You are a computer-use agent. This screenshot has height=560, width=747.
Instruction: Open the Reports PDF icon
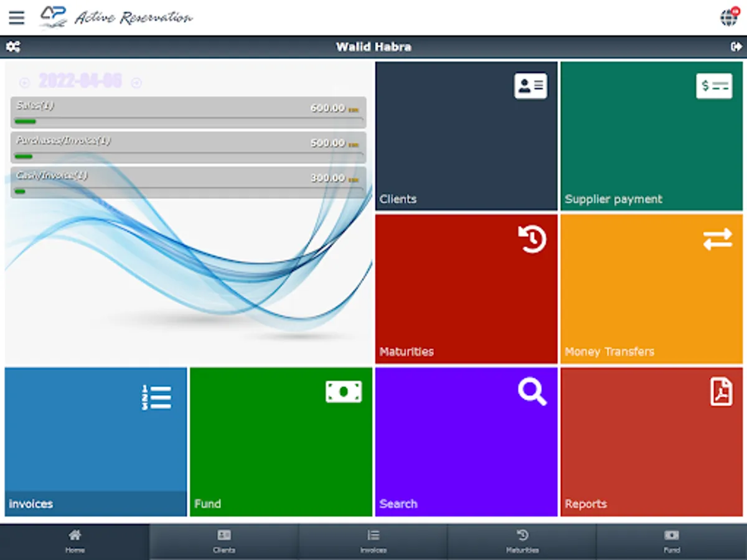pos(721,391)
